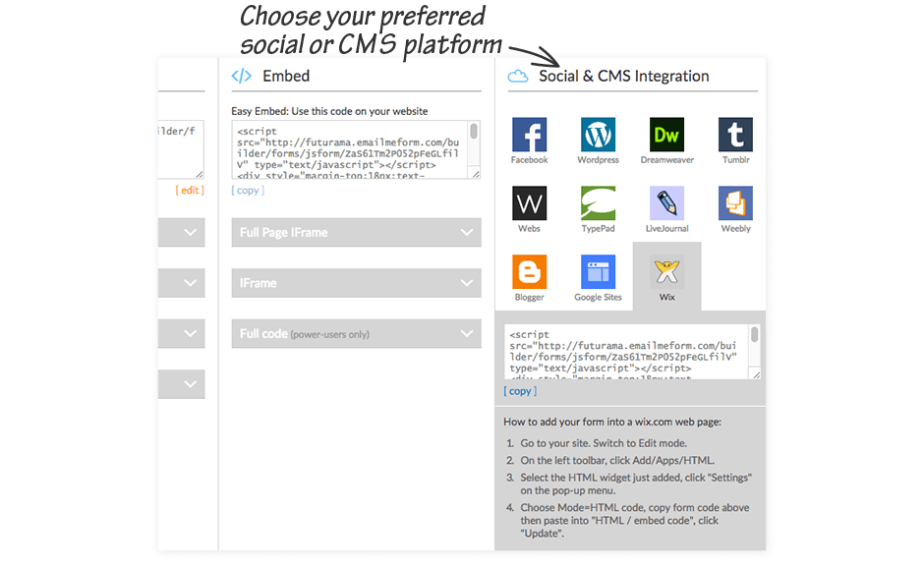Click the Wix code box scrollbar
Image resolution: width=924 pixels, height=570 pixels.
click(x=754, y=334)
